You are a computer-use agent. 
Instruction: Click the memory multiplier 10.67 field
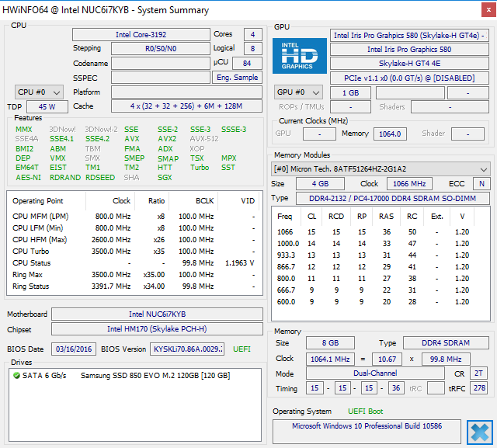[x=387, y=359]
